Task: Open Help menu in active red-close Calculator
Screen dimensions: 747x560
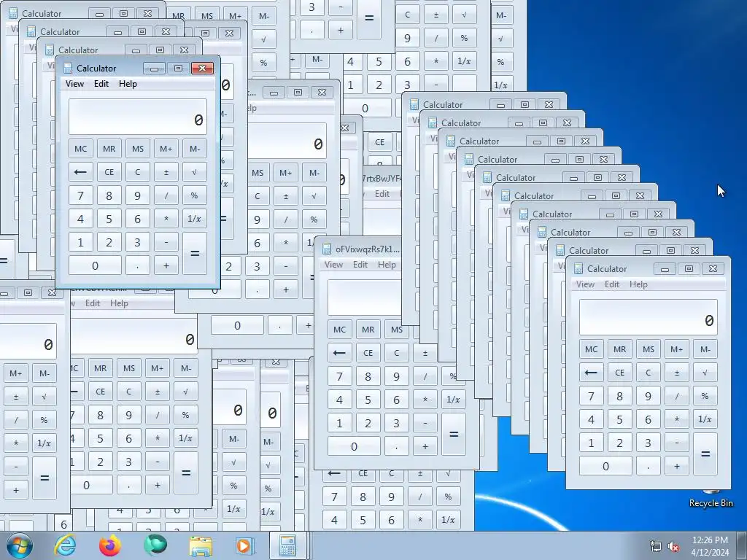Action: [x=128, y=84]
